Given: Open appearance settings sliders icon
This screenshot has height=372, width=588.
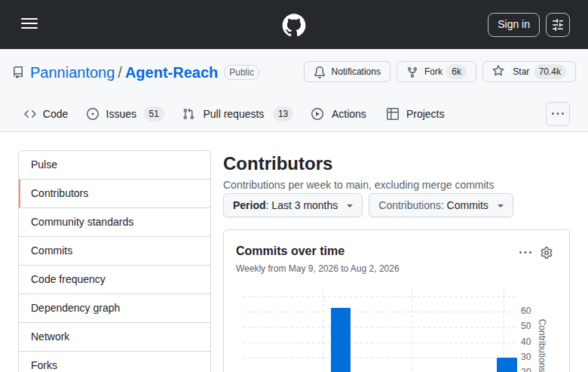Looking at the screenshot, I should [x=558, y=25].
